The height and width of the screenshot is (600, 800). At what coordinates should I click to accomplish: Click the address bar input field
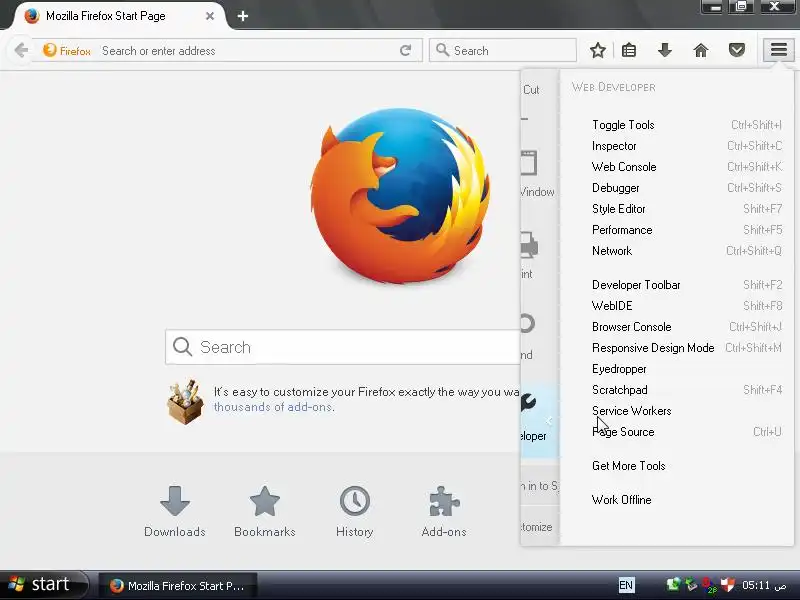point(248,51)
